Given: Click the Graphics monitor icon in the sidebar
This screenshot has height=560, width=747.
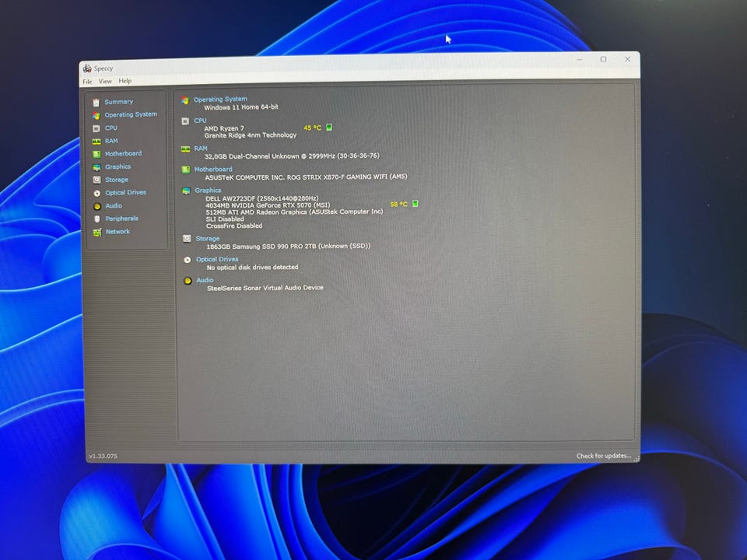Looking at the screenshot, I should pos(96,167).
